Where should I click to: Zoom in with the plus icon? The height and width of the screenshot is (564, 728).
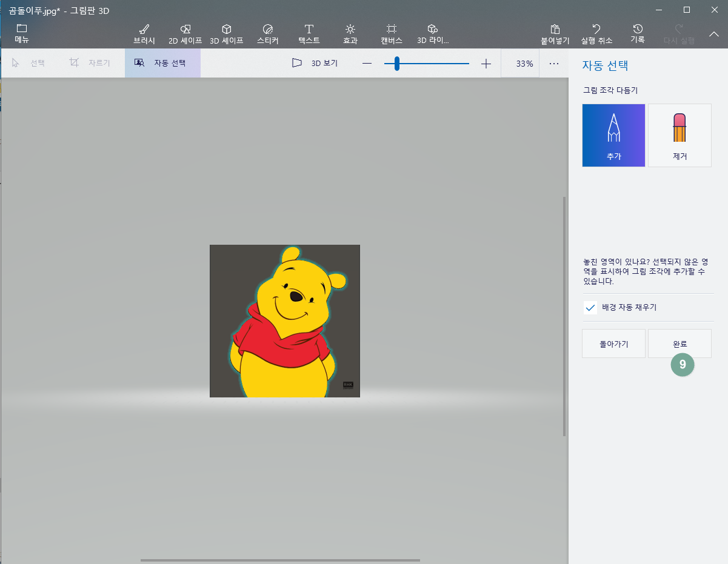[x=486, y=64]
